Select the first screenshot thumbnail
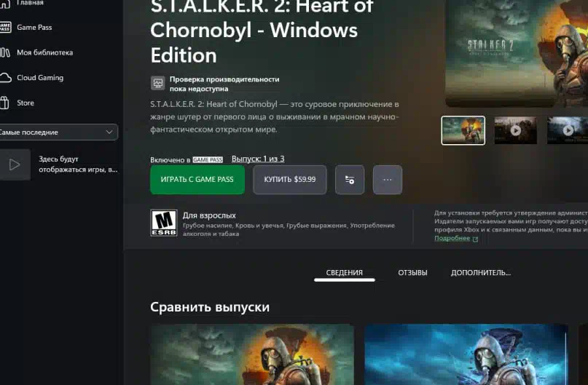Viewport: 588px width, 385px height. pyautogui.click(x=463, y=130)
